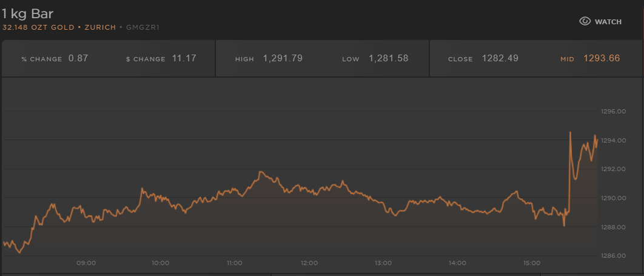
Task: Click the 11:00 time axis label
Action: 235,263
